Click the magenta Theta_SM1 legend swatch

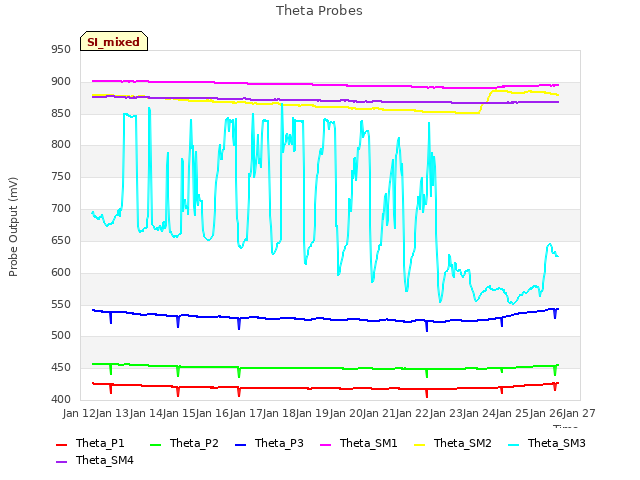click(326, 444)
